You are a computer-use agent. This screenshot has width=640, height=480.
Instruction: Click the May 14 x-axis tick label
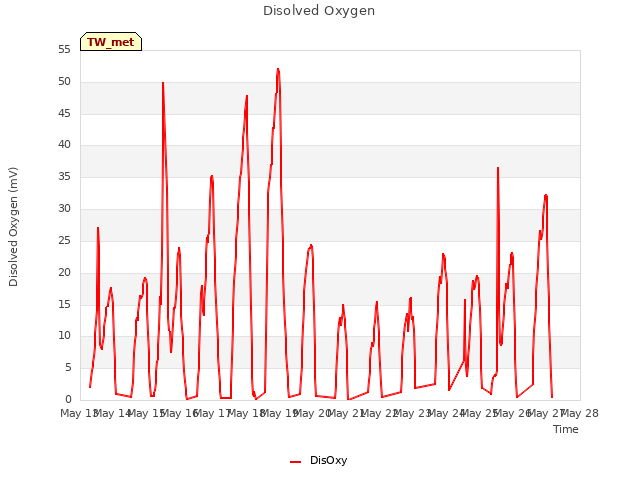tap(112, 414)
